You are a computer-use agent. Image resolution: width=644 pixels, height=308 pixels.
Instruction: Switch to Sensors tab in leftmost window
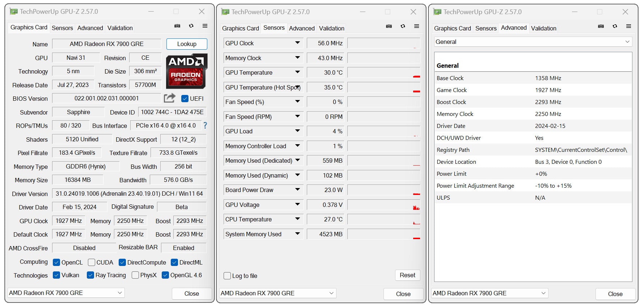(62, 28)
